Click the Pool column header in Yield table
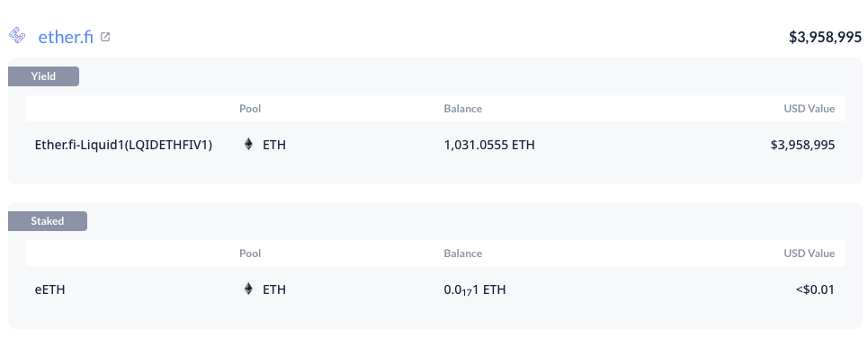This screenshot has height=356, width=868. click(250, 109)
